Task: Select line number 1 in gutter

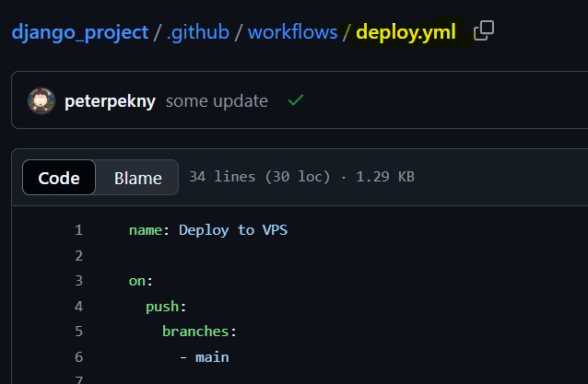Action: [78, 229]
